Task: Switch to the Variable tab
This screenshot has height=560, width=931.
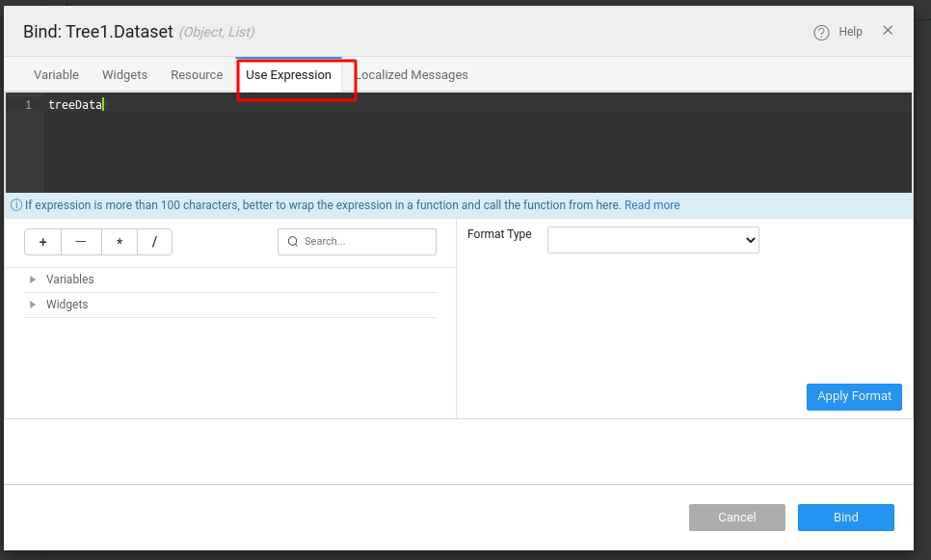Action: coord(56,75)
